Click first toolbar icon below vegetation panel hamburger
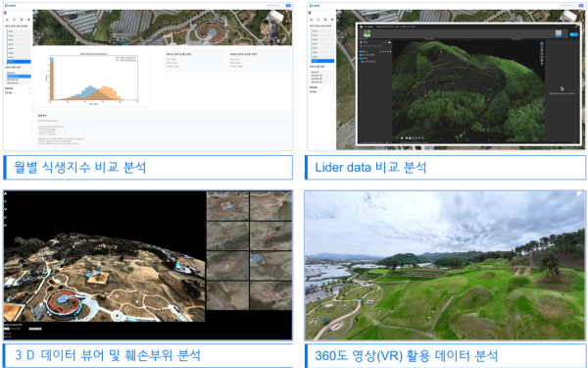Image resolution: width=588 pixels, height=368 pixels. coord(7,20)
